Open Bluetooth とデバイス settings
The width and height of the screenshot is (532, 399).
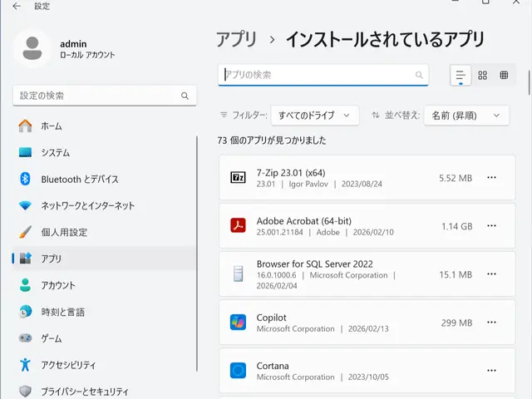(x=105, y=180)
